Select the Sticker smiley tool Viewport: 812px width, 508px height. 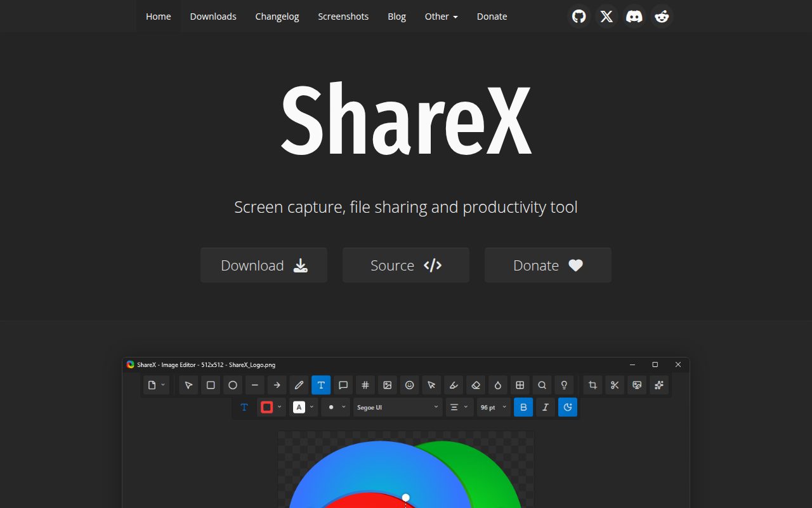coord(410,385)
